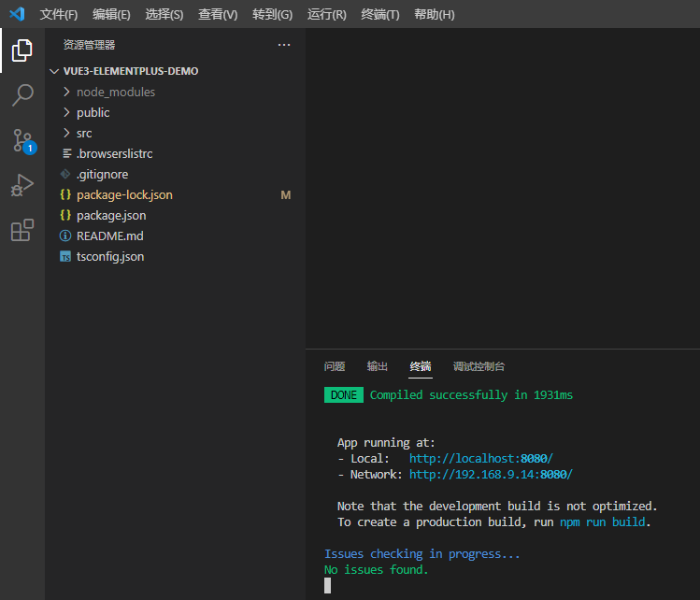Viewport: 700px width, 600px height.
Task: Click 'App running at:' terminal line
Action: 386,443
